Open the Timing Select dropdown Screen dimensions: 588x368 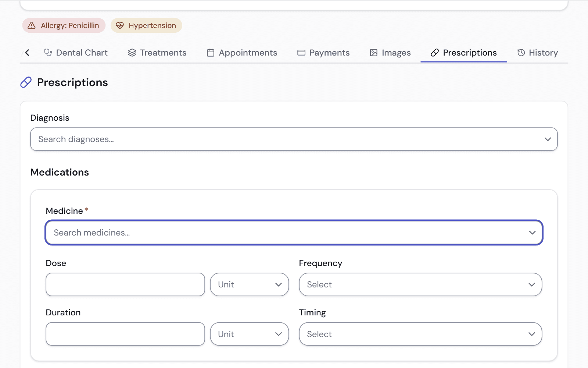tap(420, 334)
